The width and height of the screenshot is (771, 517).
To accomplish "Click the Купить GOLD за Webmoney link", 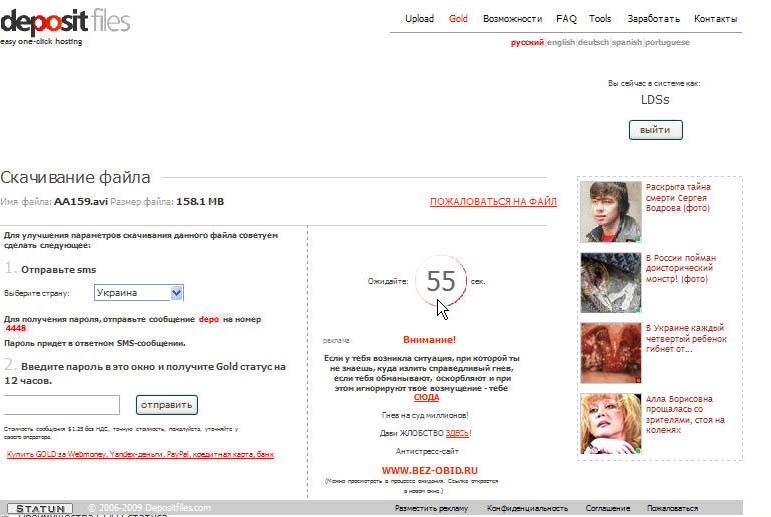I will pyautogui.click(x=140, y=454).
